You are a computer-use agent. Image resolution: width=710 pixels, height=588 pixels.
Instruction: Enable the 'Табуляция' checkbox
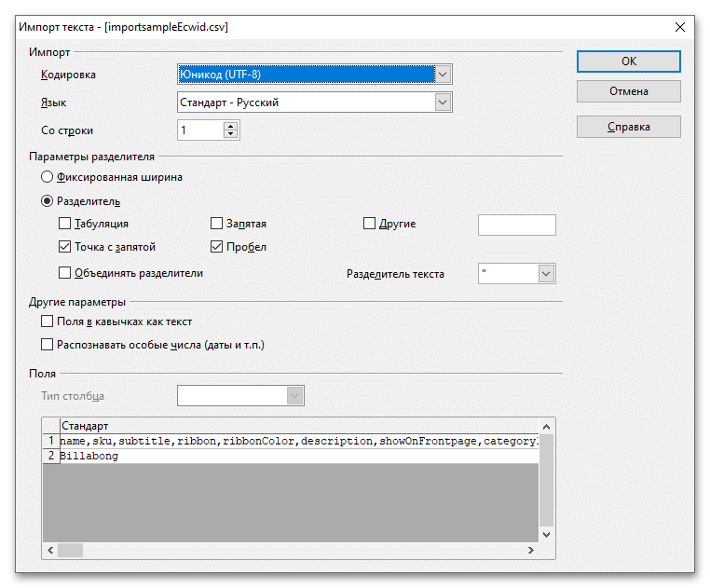[64, 224]
